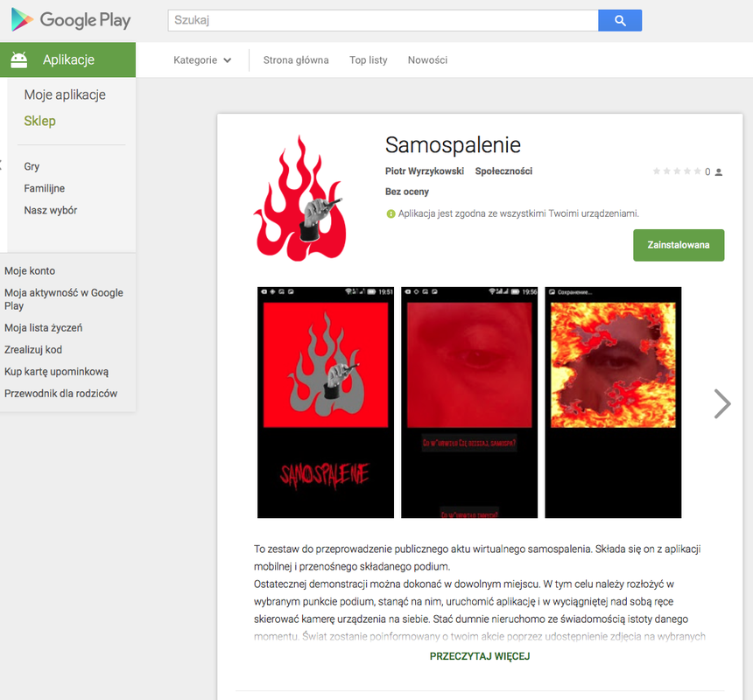The height and width of the screenshot is (700, 753).
Task: Open the Strona główna tab
Action: [x=296, y=60]
